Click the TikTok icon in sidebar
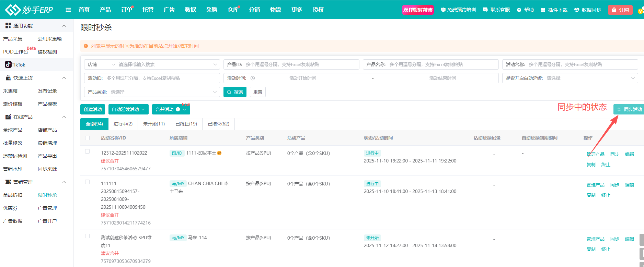Viewport: 644px width, 267px height. [8, 64]
